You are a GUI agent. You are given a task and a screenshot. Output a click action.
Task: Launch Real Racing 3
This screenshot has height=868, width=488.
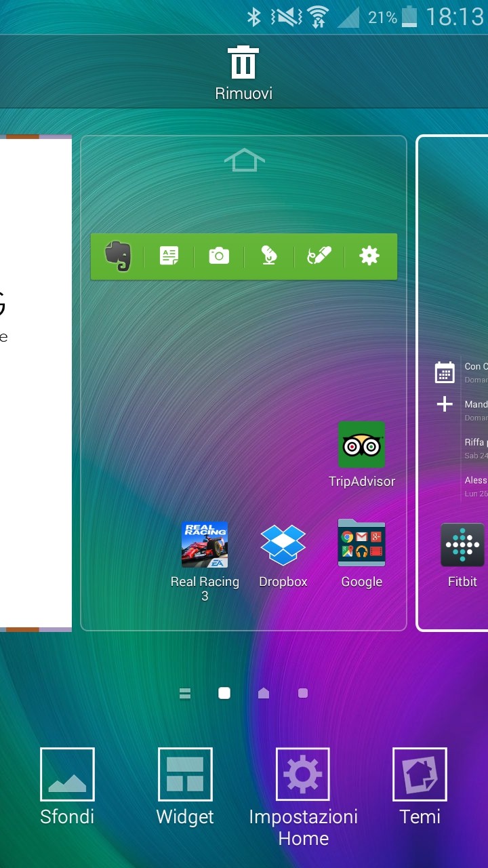tap(205, 545)
